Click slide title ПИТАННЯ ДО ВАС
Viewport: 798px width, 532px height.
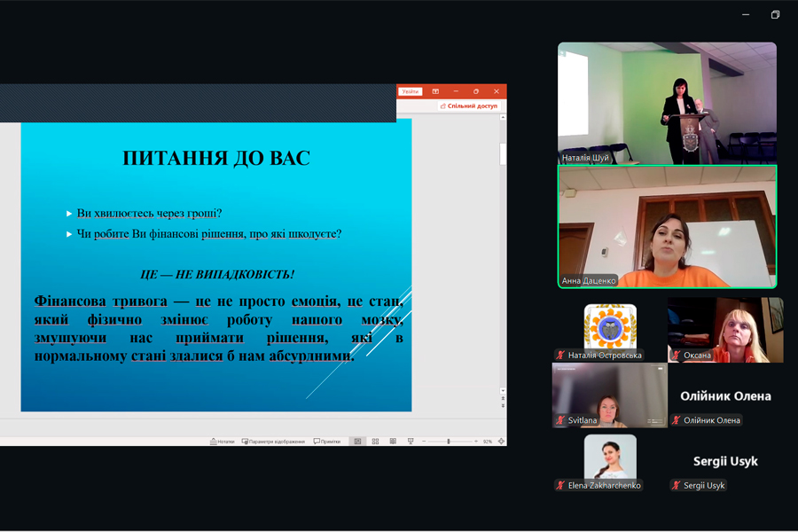coord(216,159)
